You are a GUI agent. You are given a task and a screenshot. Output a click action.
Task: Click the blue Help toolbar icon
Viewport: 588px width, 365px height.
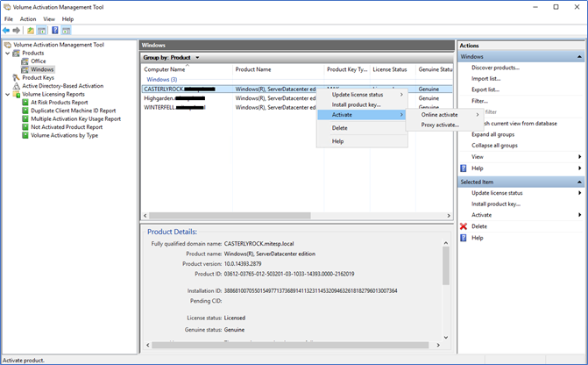(55, 31)
